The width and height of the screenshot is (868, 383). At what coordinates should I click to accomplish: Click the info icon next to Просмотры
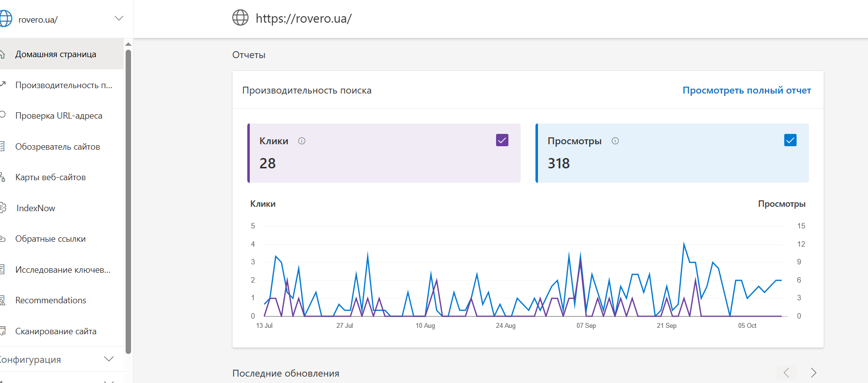pyautogui.click(x=615, y=141)
